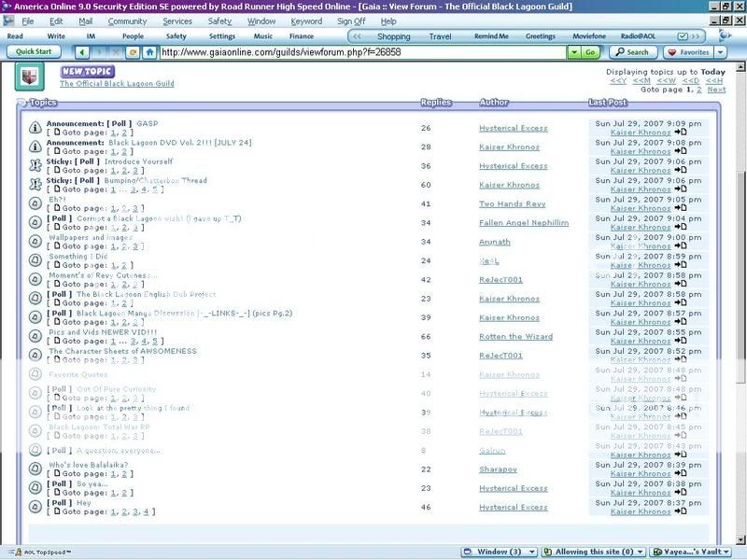Viewport: 747px width, 560px height.
Task: Click topic icon beside Who's love Balalaika?
Action: click(35, 469)
